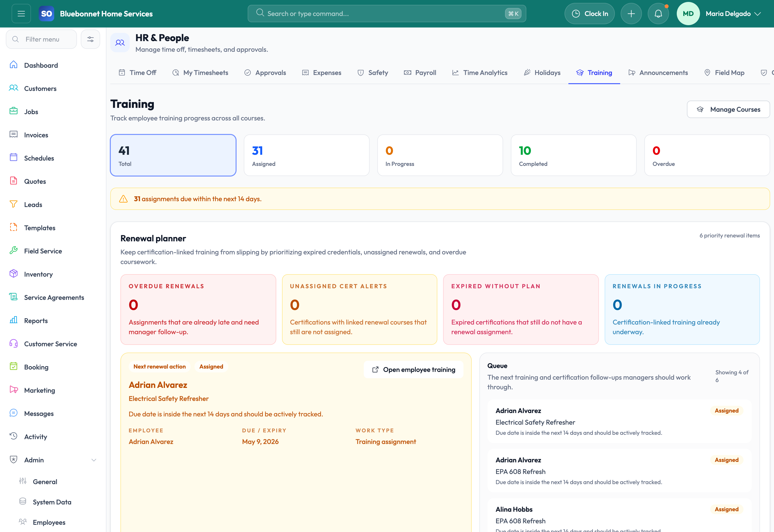Click the external-link icon on Open employee training
The image size is (774, 532).
coord(375,370)
